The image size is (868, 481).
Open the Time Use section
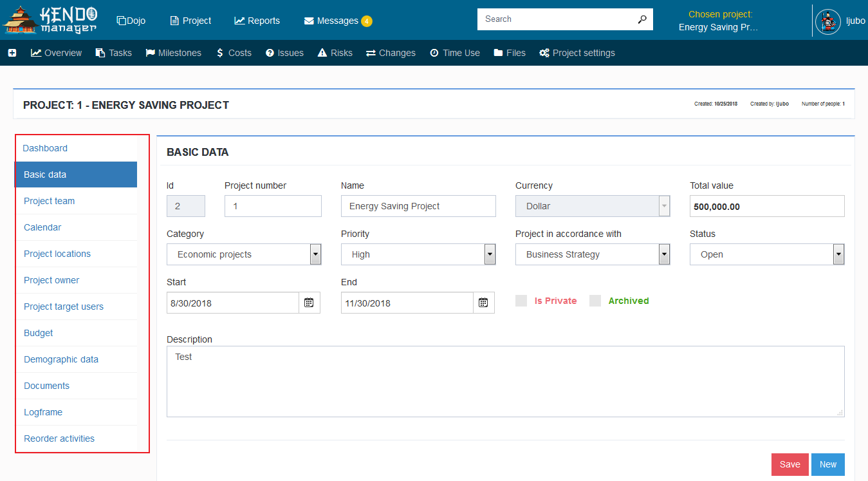(x=455, y=53)
